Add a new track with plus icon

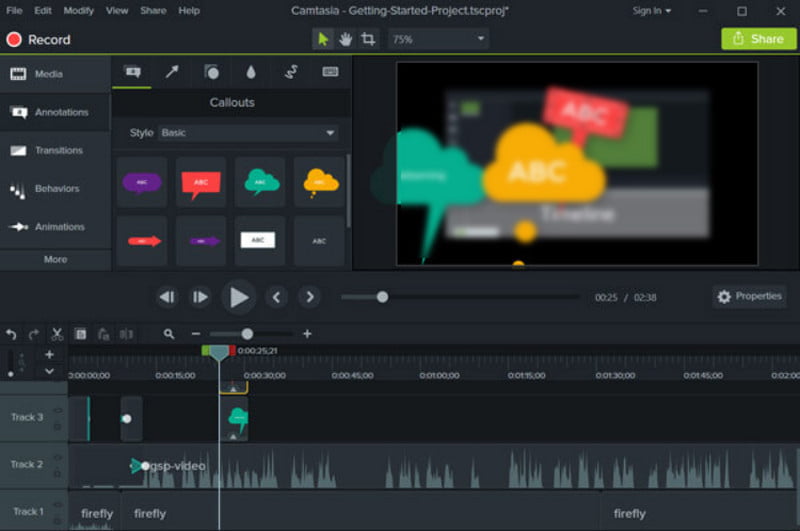click(x=49, y=355)
